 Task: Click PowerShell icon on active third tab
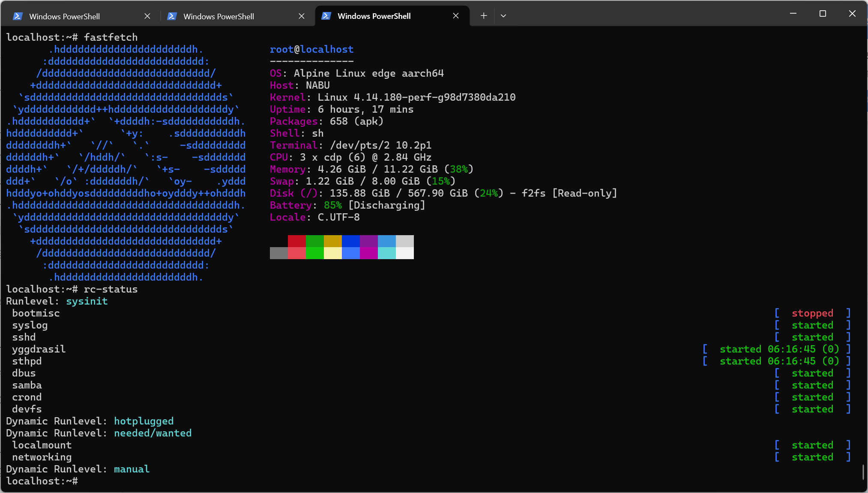[326, 16]
